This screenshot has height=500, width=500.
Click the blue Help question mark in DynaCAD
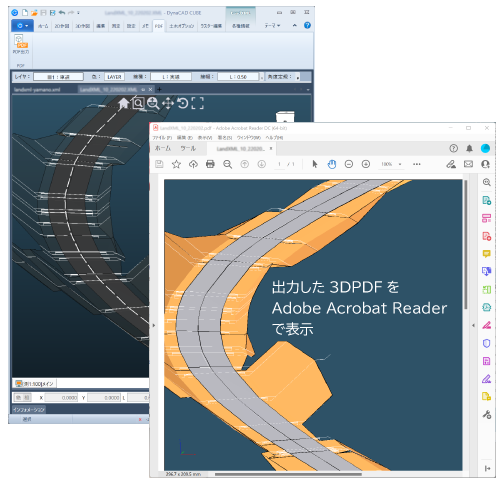[307, 25]
